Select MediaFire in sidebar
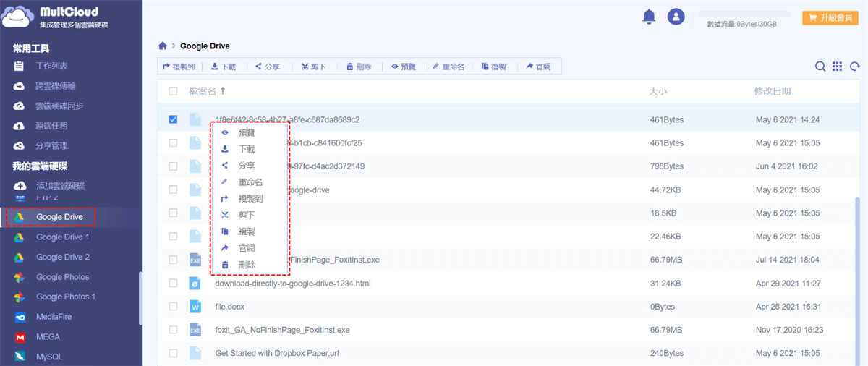 [54, 317]
